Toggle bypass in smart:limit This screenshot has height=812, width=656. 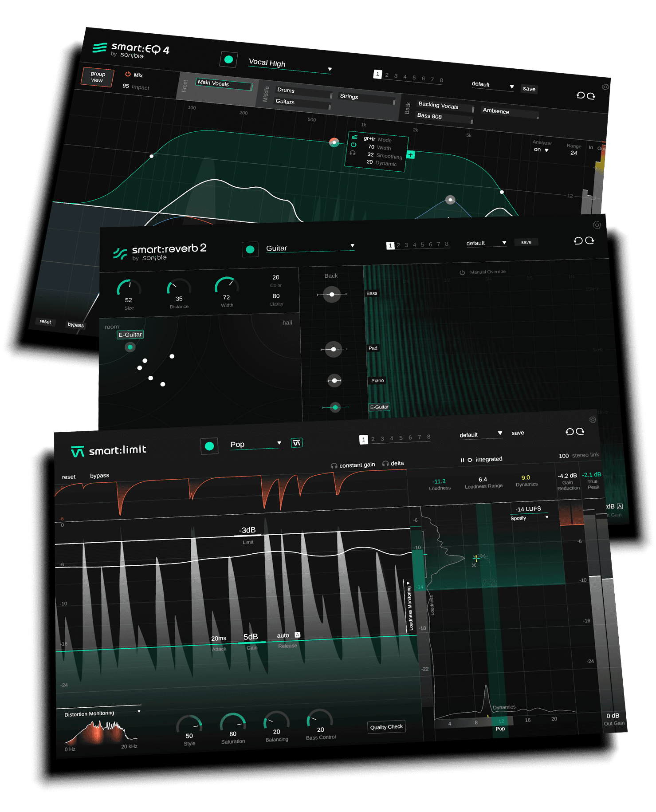pos(99,476)
